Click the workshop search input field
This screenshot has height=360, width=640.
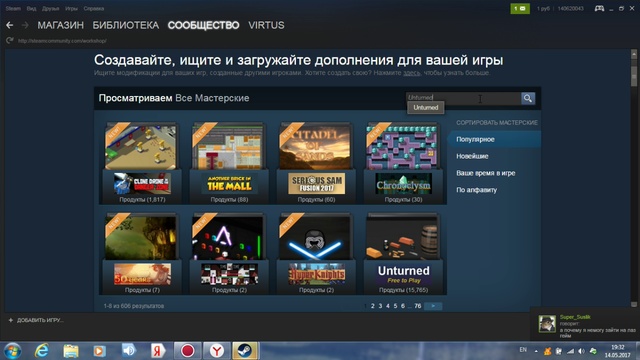pos(463,98)
